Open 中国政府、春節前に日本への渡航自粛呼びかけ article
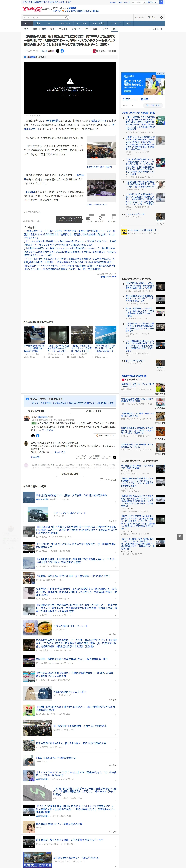The width and height of the screenshot is (186, 868). point(72,659)
